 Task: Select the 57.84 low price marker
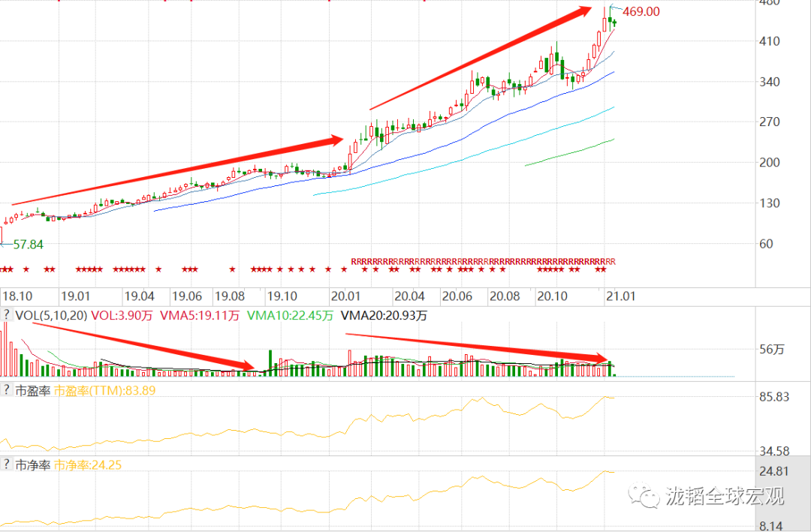coord(29,245)
